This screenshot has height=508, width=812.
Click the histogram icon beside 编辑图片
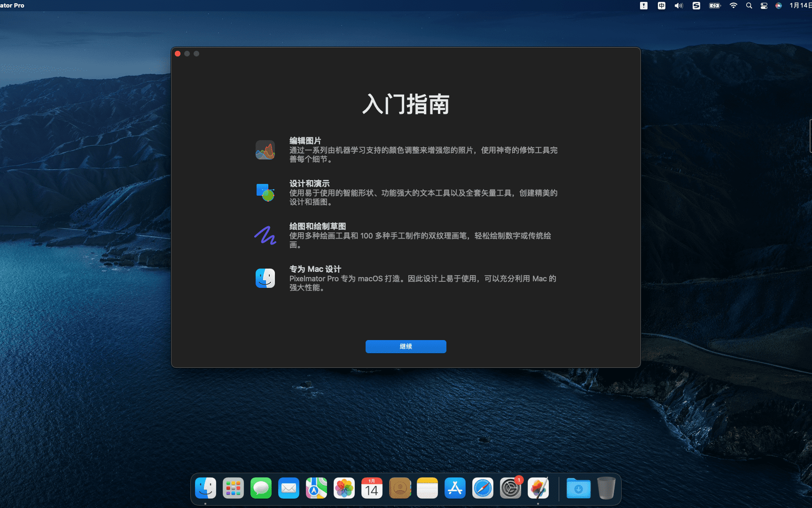click(x=265, y=150)
